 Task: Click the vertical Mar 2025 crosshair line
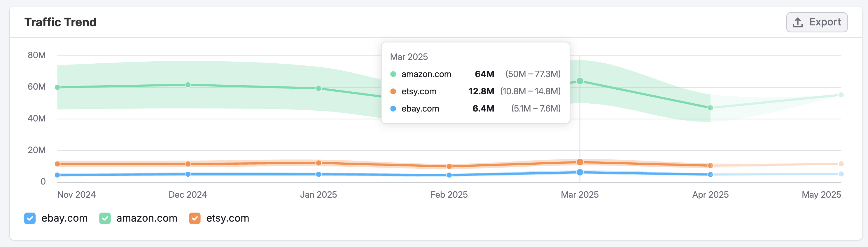(580, 142)
